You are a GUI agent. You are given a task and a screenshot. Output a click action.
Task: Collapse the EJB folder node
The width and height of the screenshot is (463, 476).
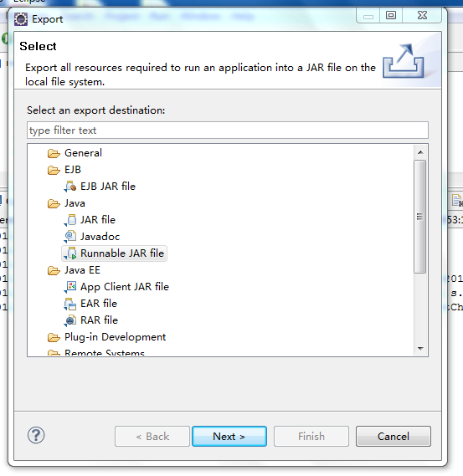pos(54,170)
